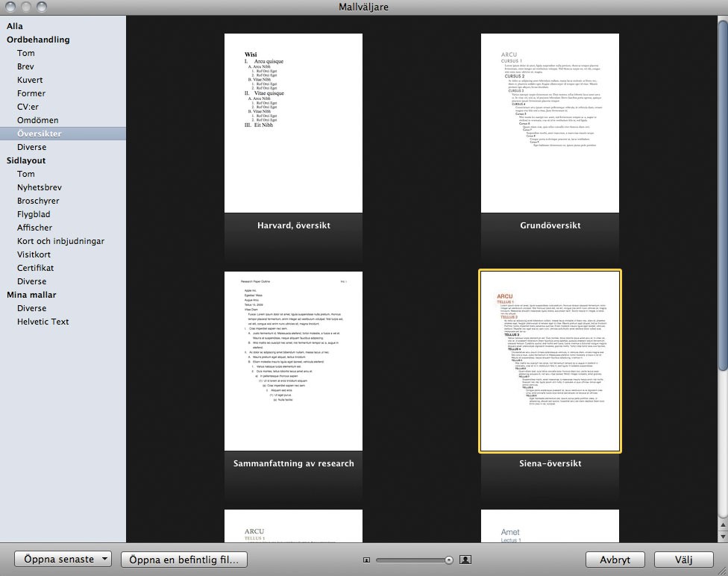This screenshot has width=728, height=576.
Task: Show the CV:er template category
Action: point(30,107)
